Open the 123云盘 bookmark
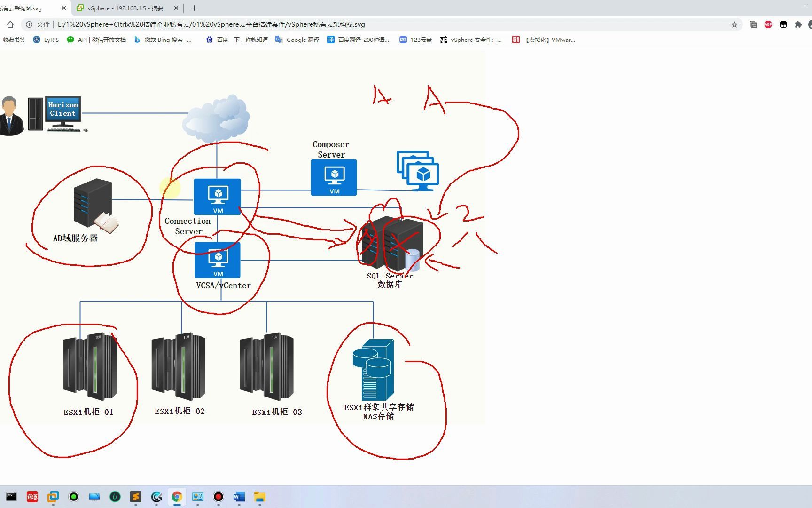 point(415,40)
